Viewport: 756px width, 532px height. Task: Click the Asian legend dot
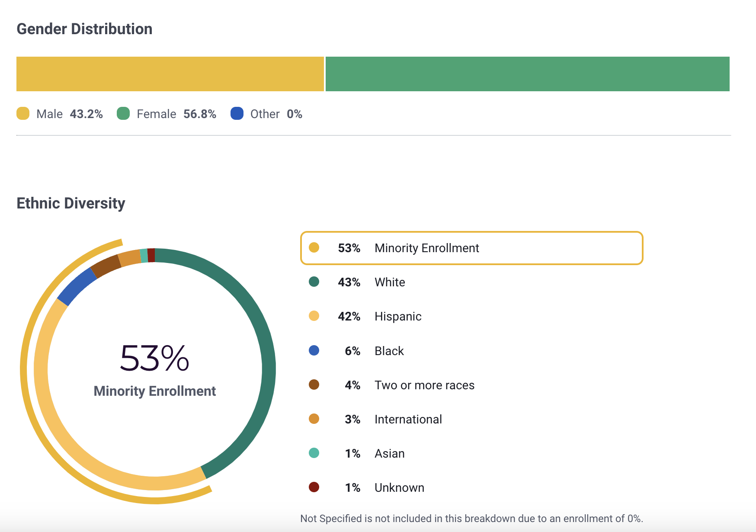(314, 453)
